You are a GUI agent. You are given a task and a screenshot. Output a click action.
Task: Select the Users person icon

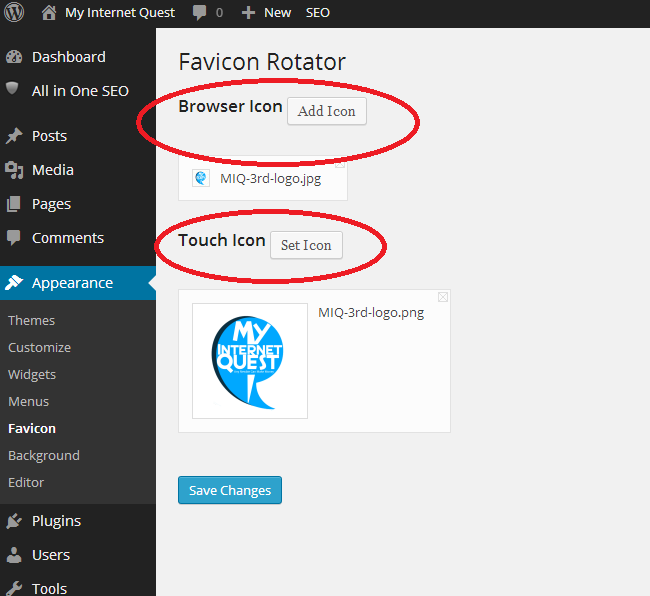[x=14, y=555]
